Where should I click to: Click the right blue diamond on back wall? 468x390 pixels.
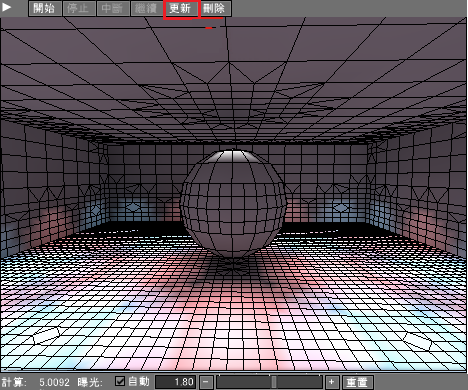[x=341, y=208]
